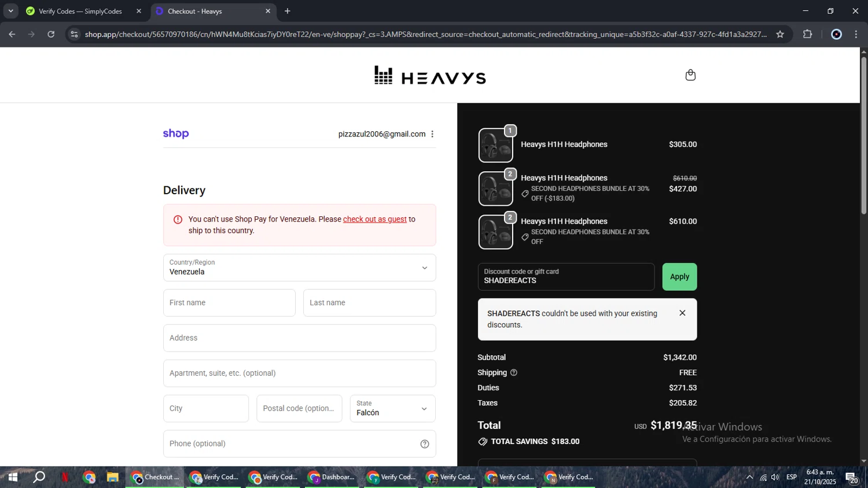
Task: Click the pizzazul2006@gmail.com email text
Action: coord(382,134)
